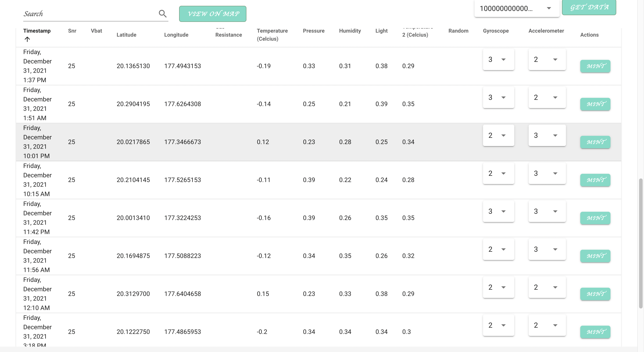Click the Timestamp sort arrow icon
This screenshot has width=644, height=352.
[27, 39]
